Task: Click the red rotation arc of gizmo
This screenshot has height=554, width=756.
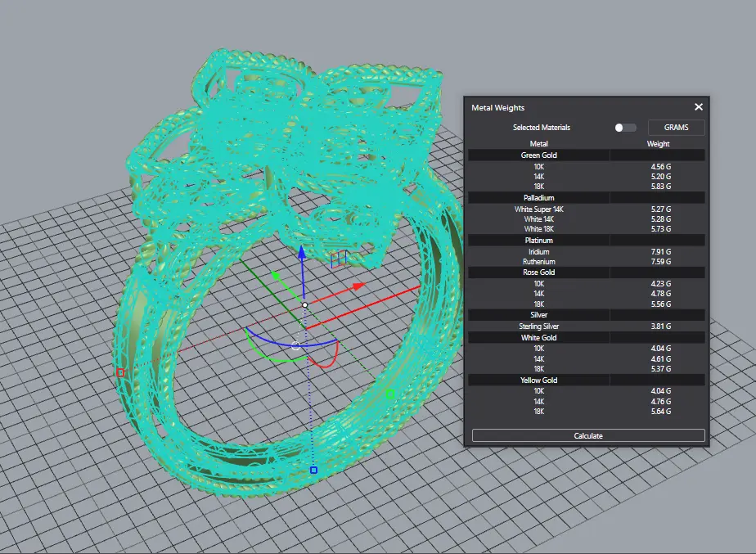Action: [329, 362]
